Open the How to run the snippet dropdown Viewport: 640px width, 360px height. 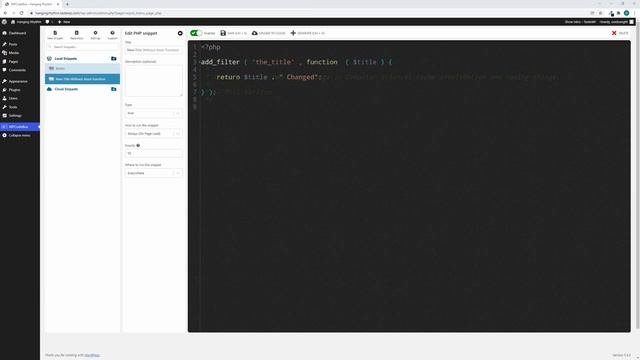coord(153,133)
